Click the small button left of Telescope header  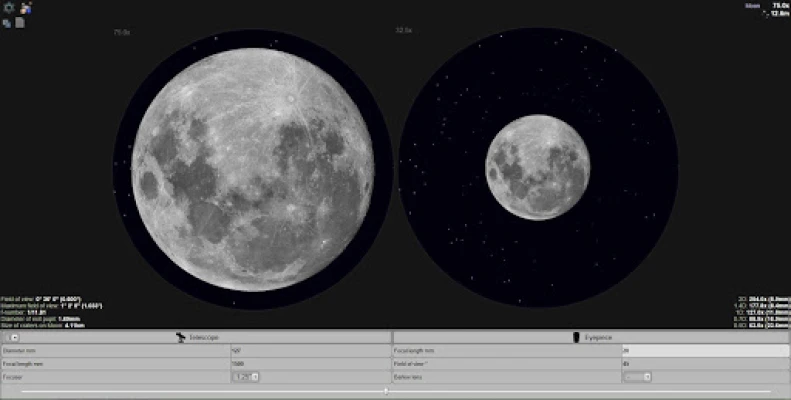coord(15,338)
